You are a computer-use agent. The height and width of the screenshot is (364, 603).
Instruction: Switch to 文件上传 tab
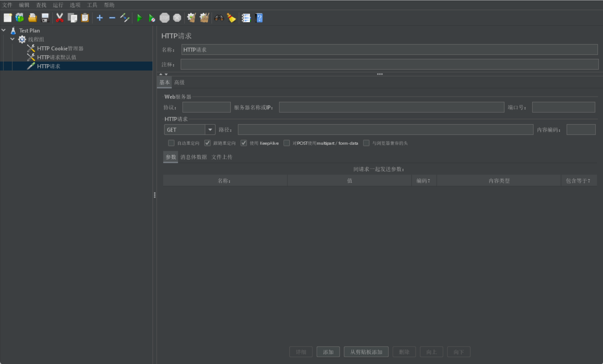click(222, 157)
